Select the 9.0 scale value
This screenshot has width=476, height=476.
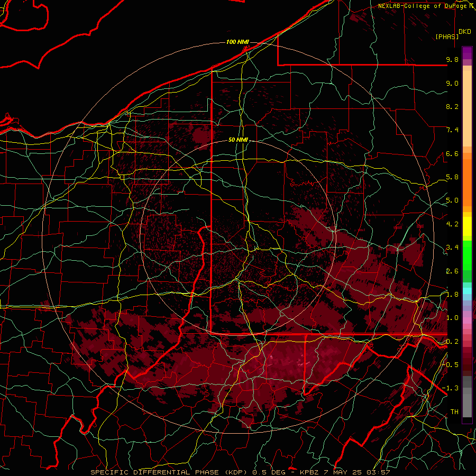coord(452,84)
